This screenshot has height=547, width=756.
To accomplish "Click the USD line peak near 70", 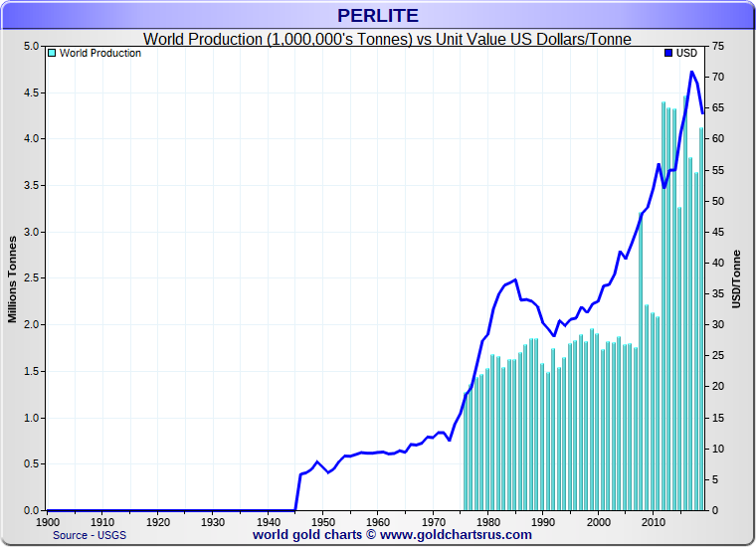I will (692, 73).
